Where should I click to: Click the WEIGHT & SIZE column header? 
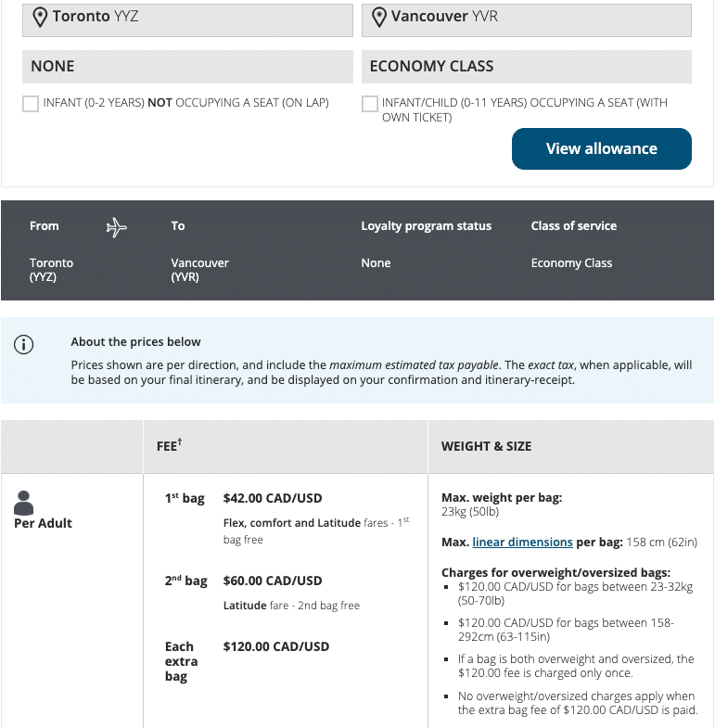tap(486, 446)
